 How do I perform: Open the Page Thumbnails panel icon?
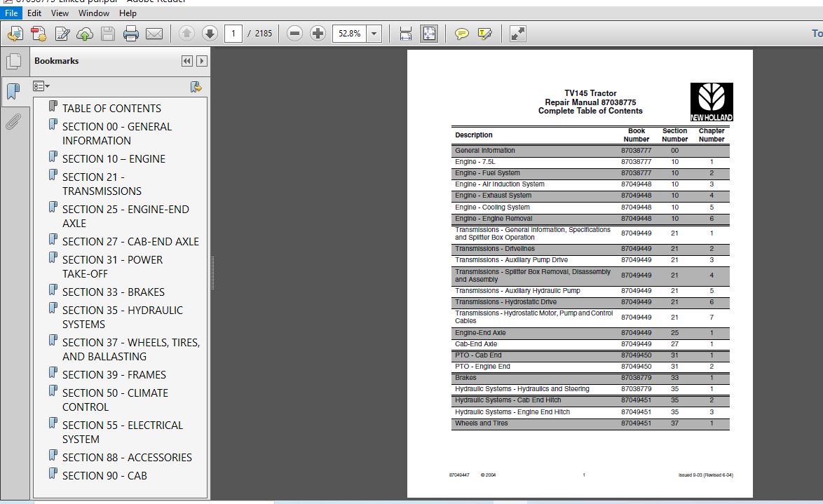13,62
